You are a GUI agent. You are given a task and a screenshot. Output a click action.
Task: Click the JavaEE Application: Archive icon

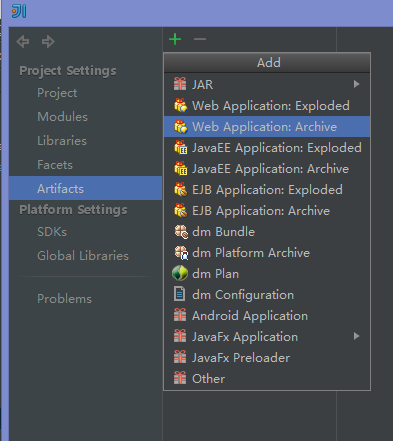tap(181, 168)
